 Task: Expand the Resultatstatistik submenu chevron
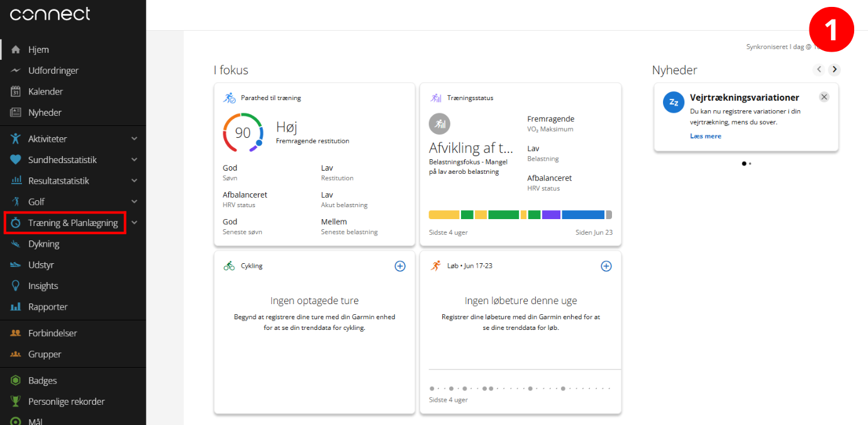pos(134,181)
